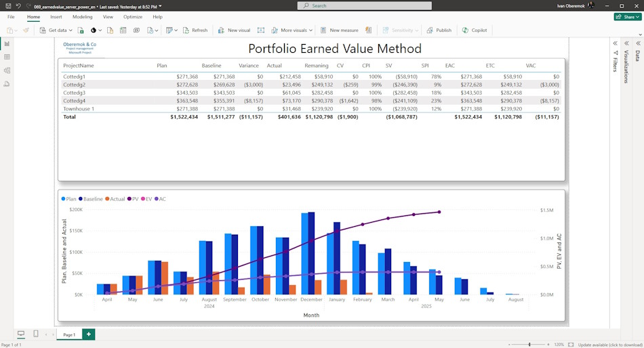Click the zoom slider handle
The image size is (644, 348).
[x=529, y=345]
